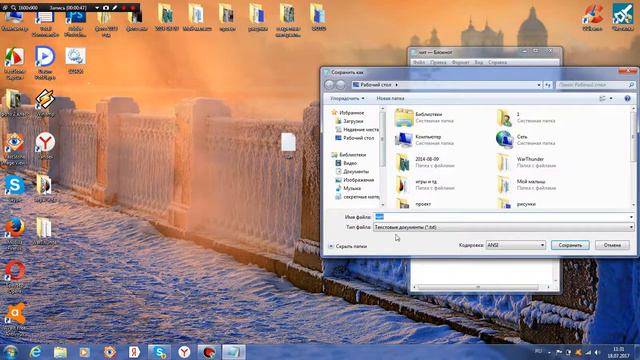Click the forward navigation arrow in dialog

coord(340,84)
